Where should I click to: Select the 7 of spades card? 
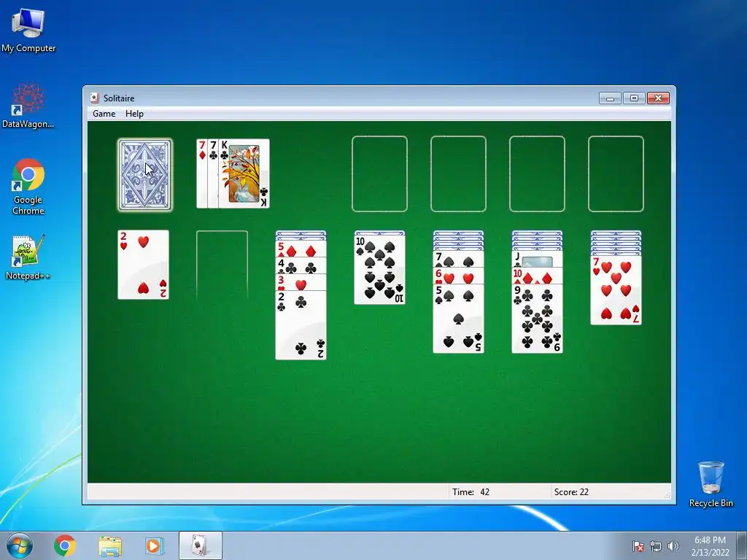(458, 259)
